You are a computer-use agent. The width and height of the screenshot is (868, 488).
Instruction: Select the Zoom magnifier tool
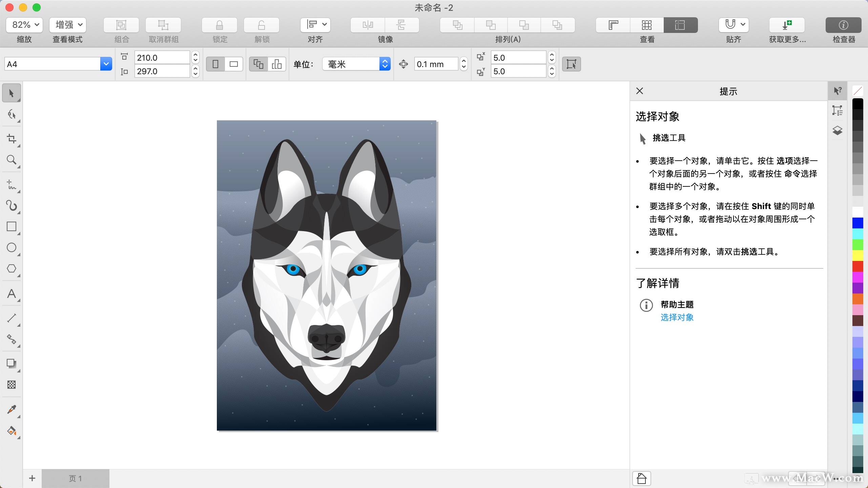(x=12, y=160)
